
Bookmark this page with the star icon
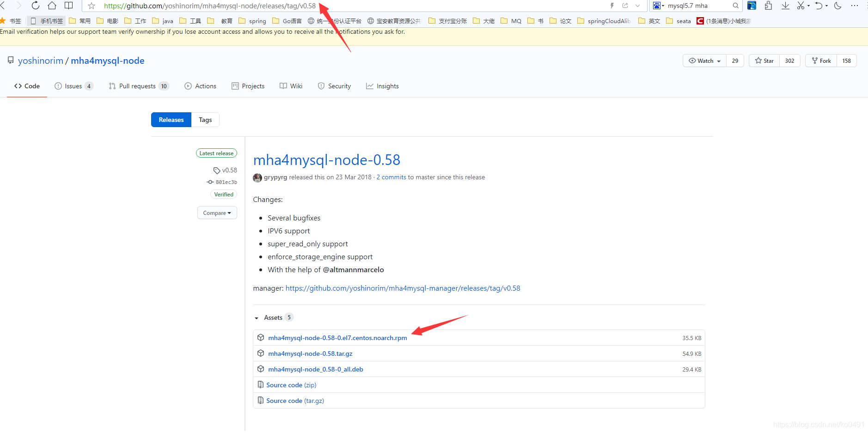92,6
